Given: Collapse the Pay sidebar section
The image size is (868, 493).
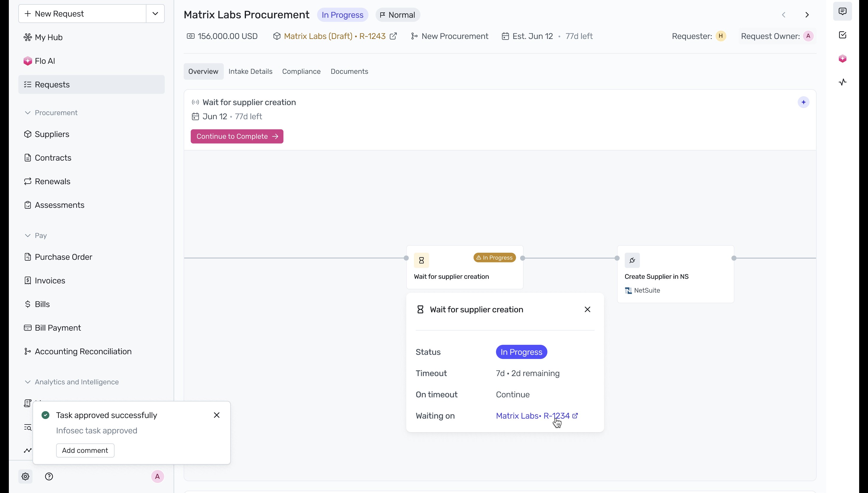Looking at the screenshot, I should coord(28,236).
